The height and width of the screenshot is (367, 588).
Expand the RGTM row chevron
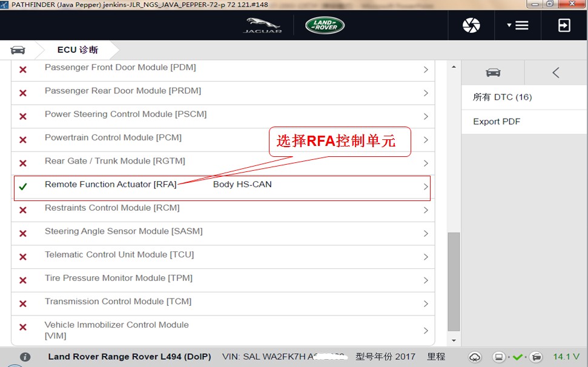tap(426, 164)
